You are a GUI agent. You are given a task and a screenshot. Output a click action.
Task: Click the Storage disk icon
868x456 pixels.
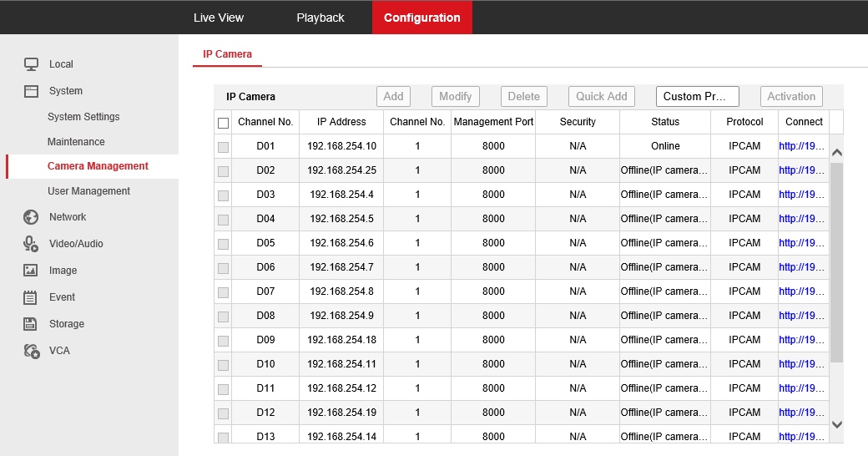(31, 324)
